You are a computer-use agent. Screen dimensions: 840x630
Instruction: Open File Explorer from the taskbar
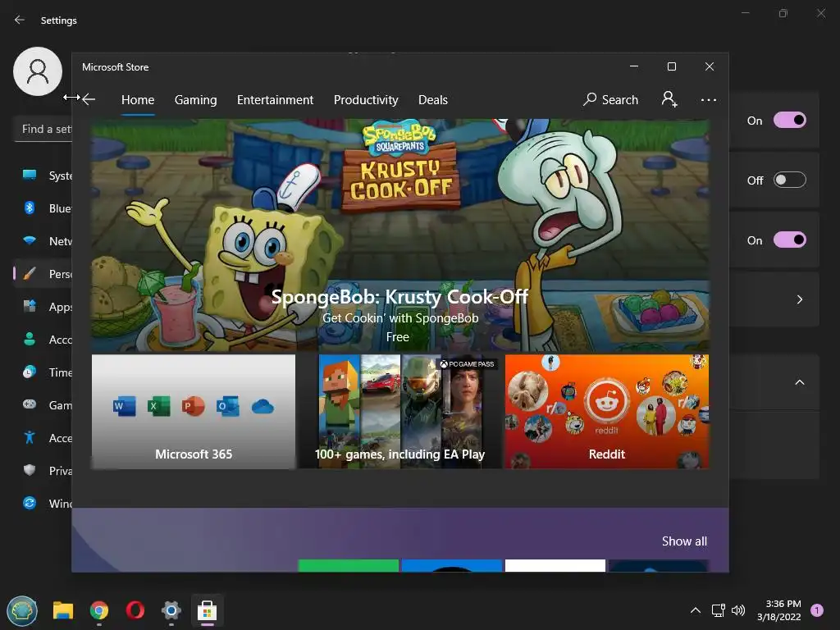pos(62,610)
